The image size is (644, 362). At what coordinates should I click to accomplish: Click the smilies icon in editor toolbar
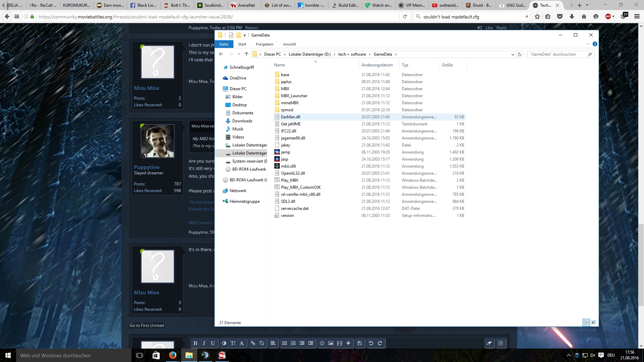pos(322,343)
